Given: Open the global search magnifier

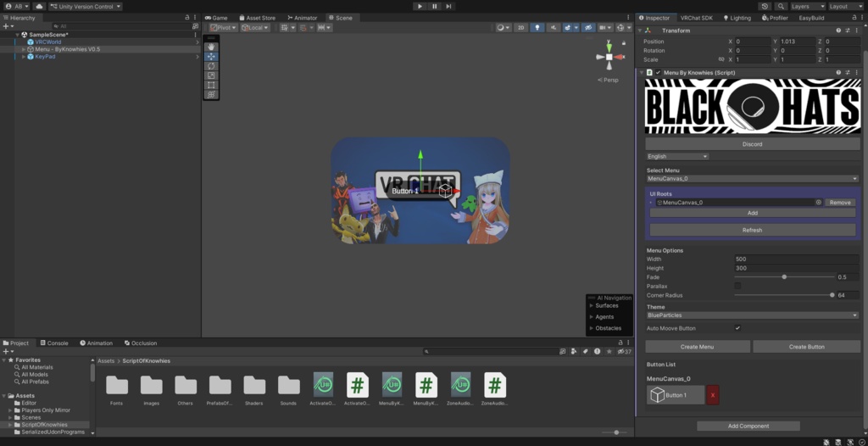Looking at the screenshot, I should [x=781, y=6].
